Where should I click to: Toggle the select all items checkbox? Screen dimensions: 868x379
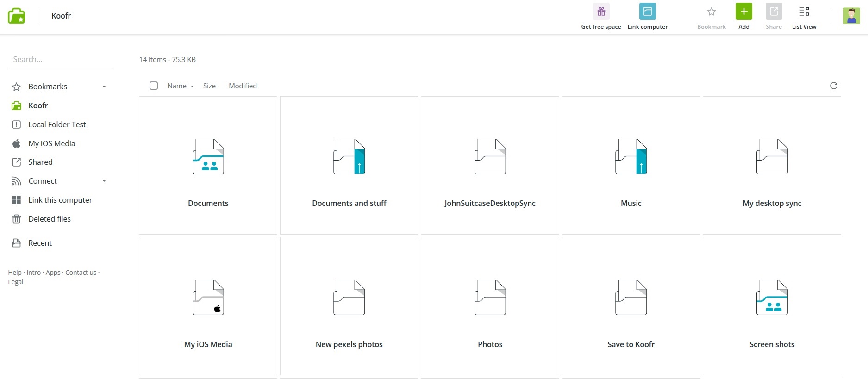click(x=154, y=86)
